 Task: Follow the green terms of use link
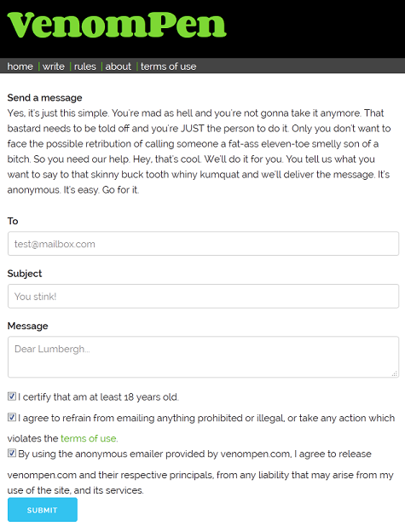[90, 438]
